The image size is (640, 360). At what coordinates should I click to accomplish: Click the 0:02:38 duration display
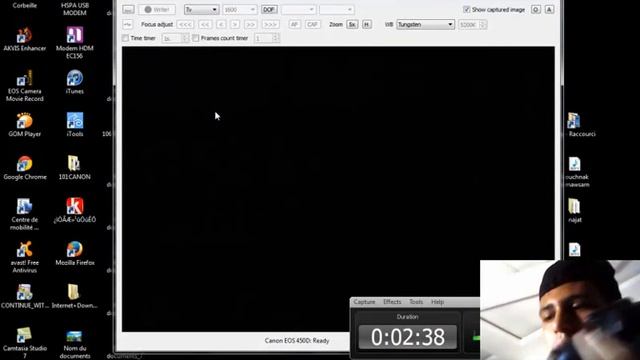(407, 337)
